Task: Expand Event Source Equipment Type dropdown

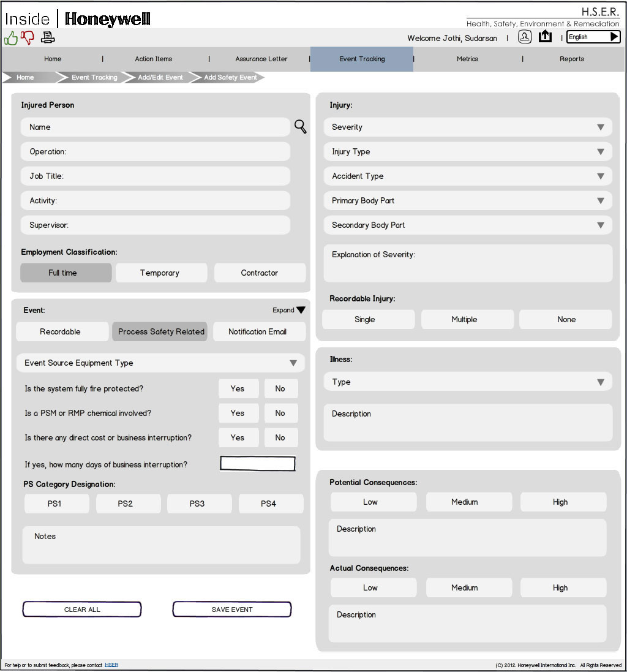Action: (160, 363)
